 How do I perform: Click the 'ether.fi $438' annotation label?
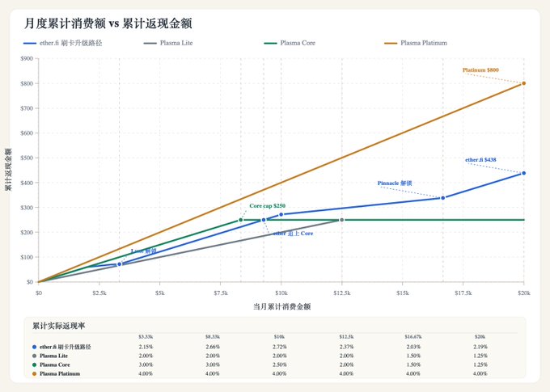point(480,160)
